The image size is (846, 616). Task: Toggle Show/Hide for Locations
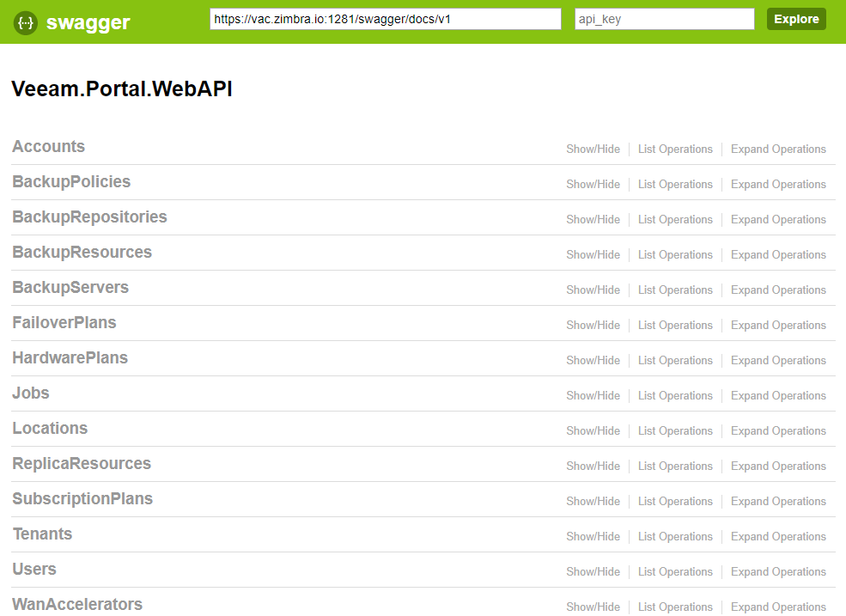tap(593, 430)
